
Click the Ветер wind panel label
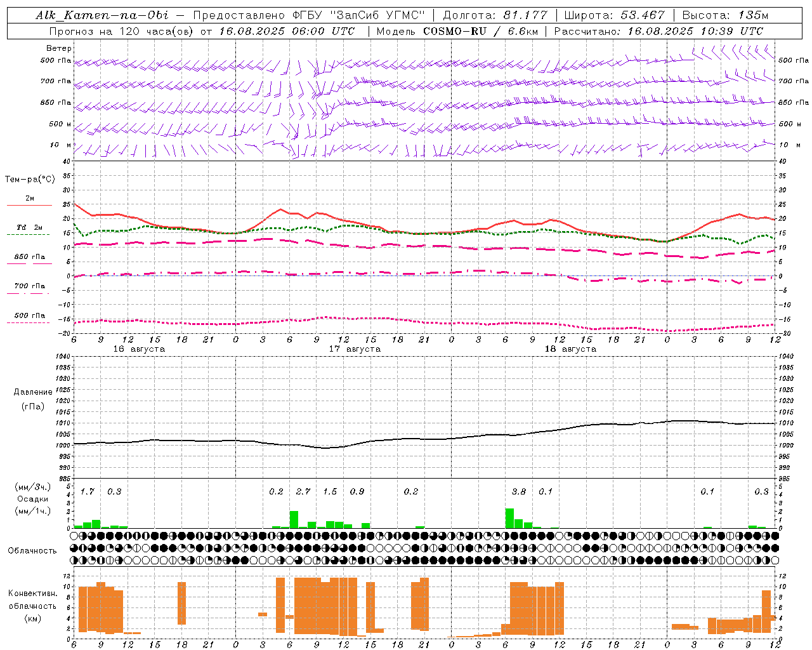click(x=59, y=48)
